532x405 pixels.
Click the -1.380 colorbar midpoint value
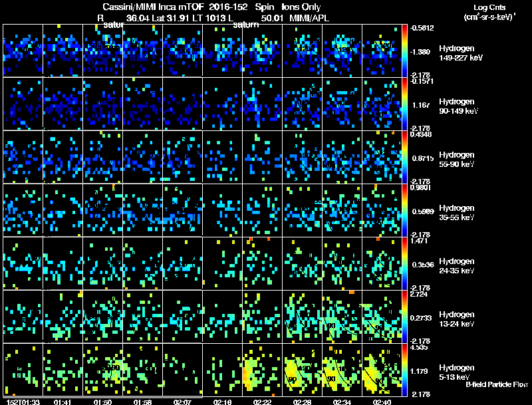pyautogui.click(x=420, y=52)
